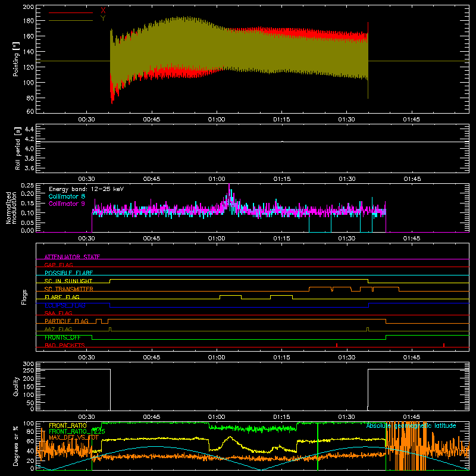Click the Quality axis title
This screenshot has height=476, width=476.
tap(16, 386)
